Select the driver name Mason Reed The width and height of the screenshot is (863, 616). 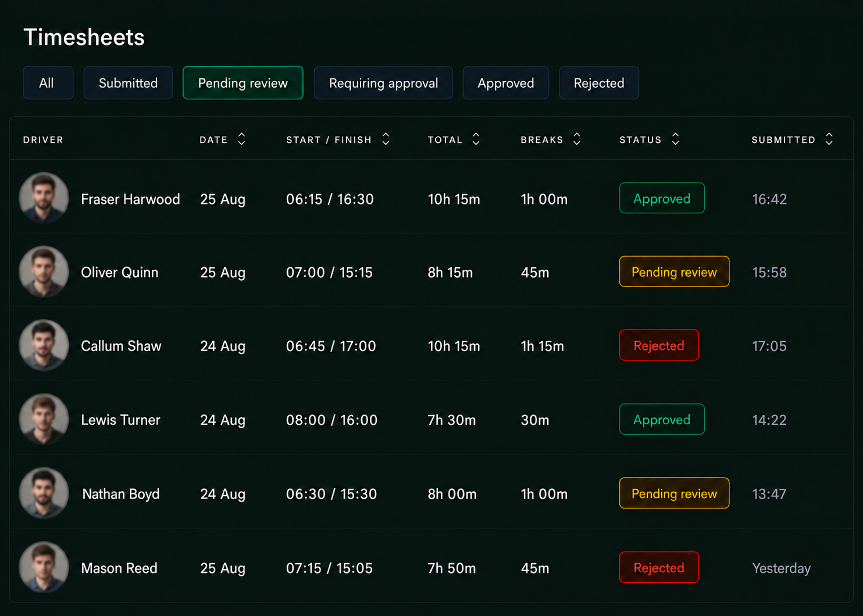[119, 568]
